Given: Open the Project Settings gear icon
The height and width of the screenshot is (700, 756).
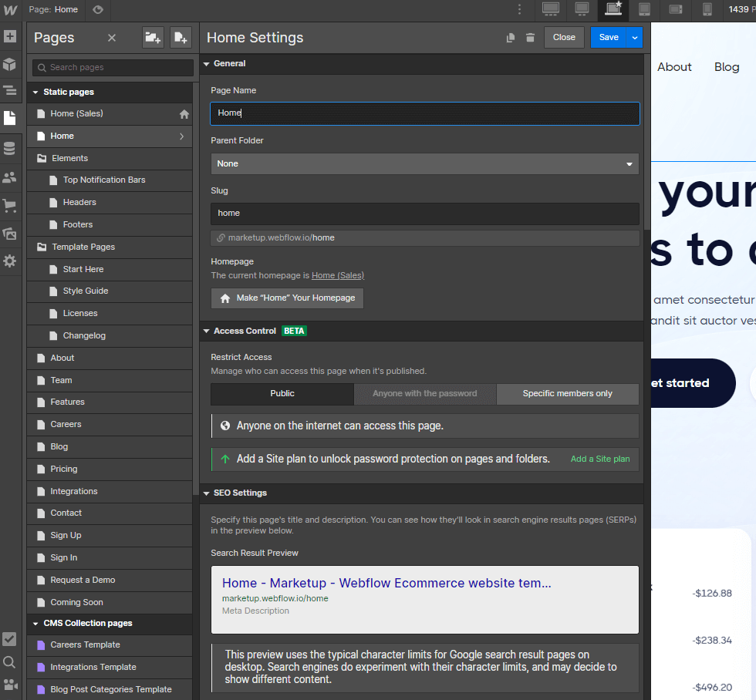Looking at the screenshot, I should (11, 261).
